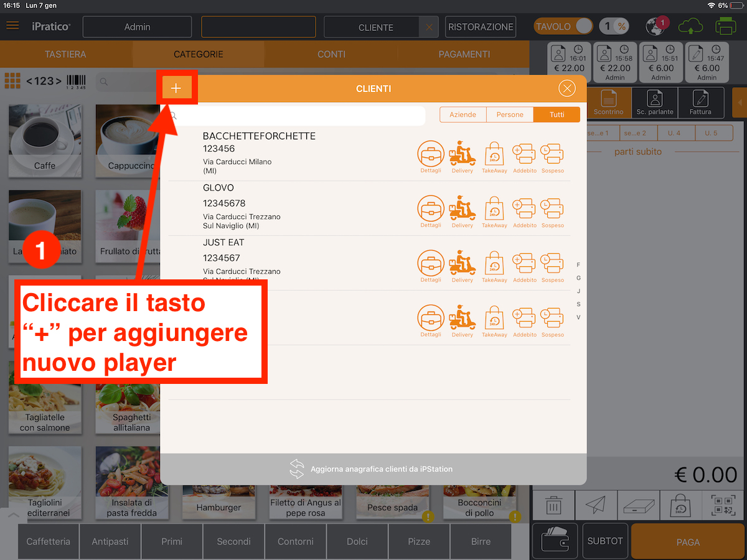Add a new client with the plus button
Viewport: 747px width, 560px height.
tap(176, 88)
